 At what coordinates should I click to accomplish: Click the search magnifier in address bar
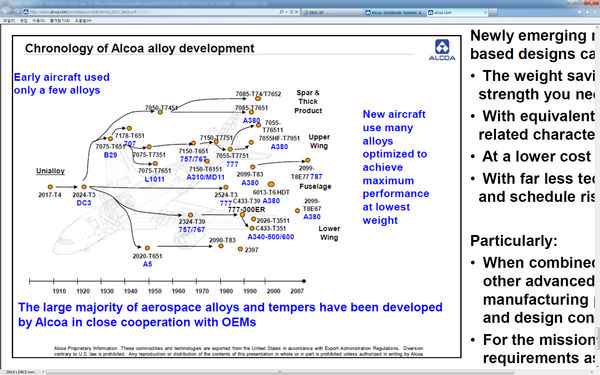click(x=281, y=12)
